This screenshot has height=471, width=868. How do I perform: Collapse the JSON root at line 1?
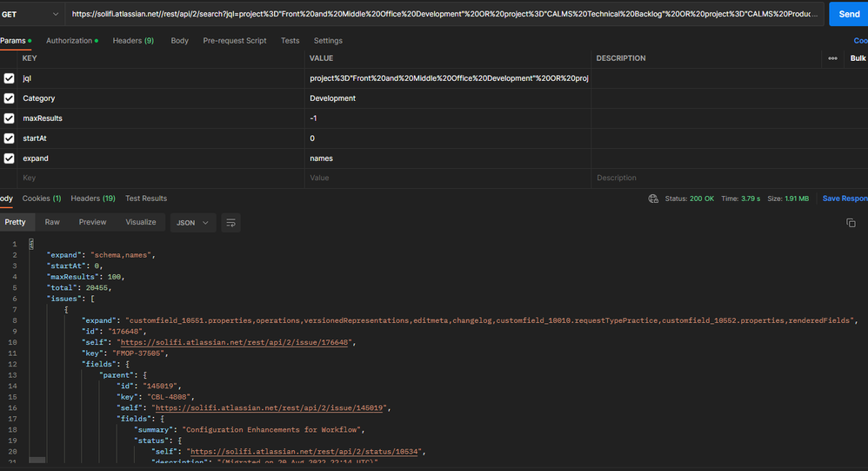pyautogui.click(x=31, y=244)
